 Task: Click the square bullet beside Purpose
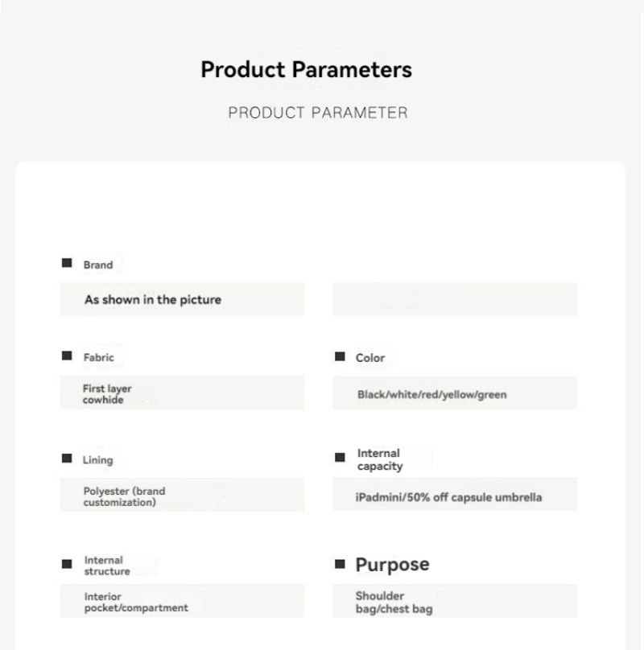(x=340, y=564)
